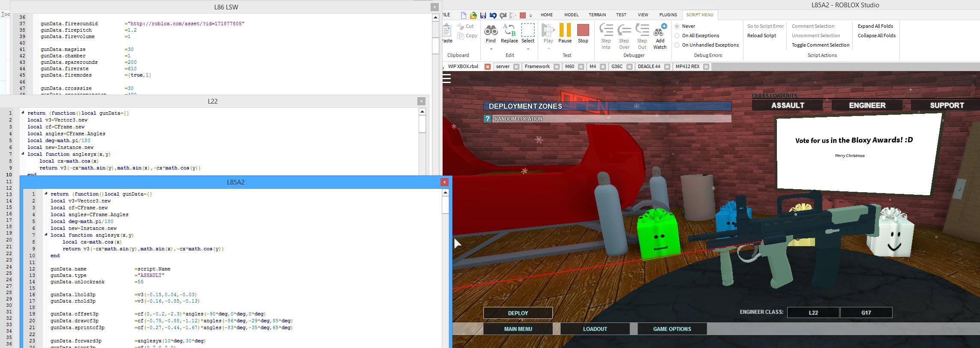Screen dimensions: 980x348
Task: Click the question mark icon beside Random Location
Action: tap(487, 119)
